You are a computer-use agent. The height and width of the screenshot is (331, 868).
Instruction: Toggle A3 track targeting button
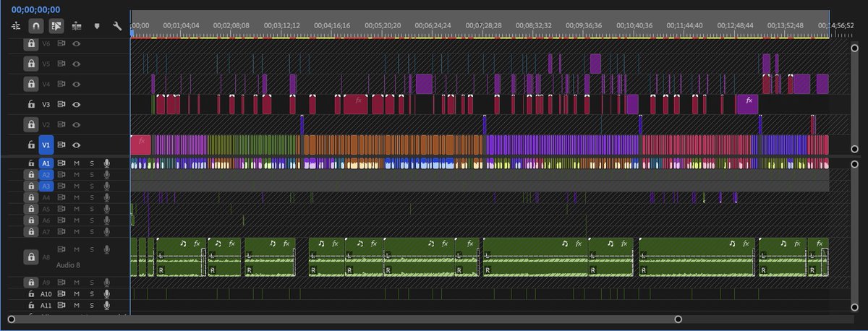[46, 186]
